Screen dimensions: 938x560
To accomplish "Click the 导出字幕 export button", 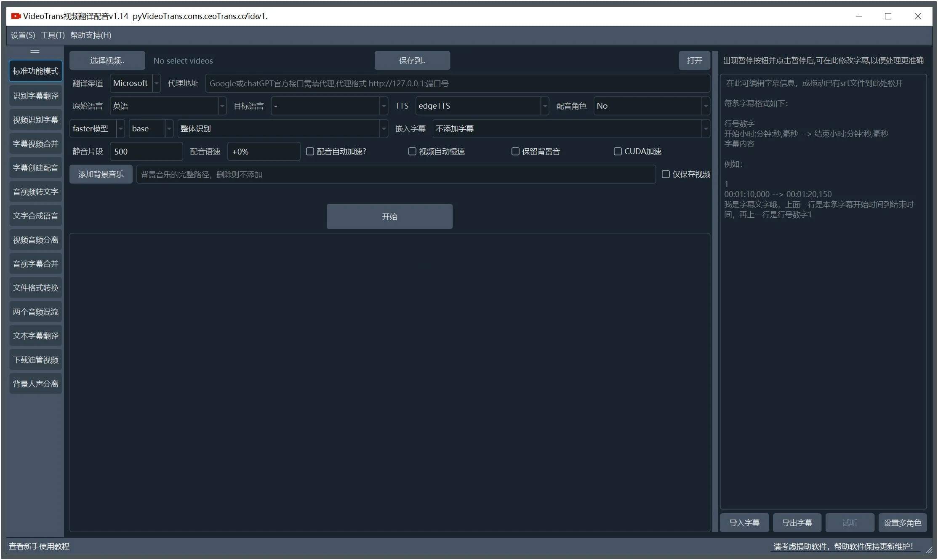I will (x=797, y=523).
